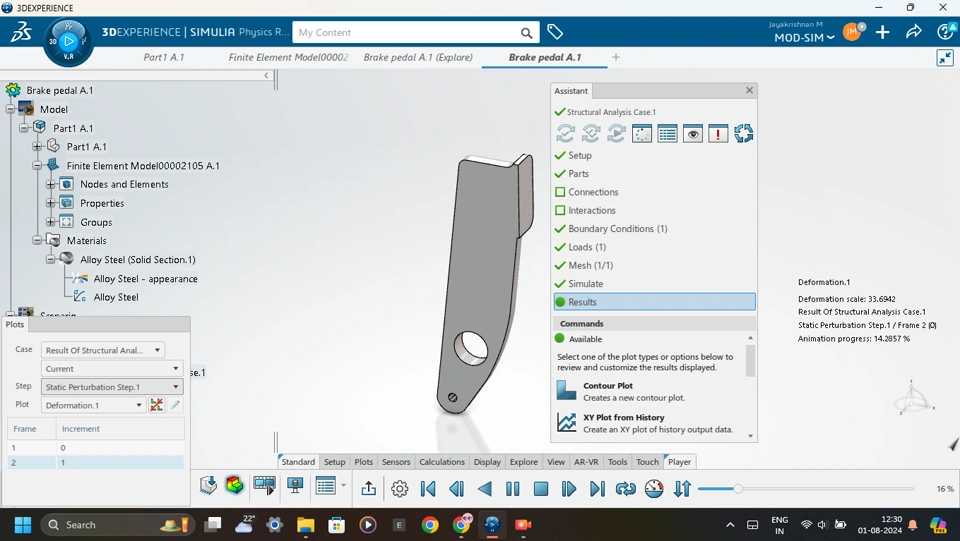Click the update-all cycle arrows icon
This screenshot has width=960, height=541.
[x=743, y=133]
